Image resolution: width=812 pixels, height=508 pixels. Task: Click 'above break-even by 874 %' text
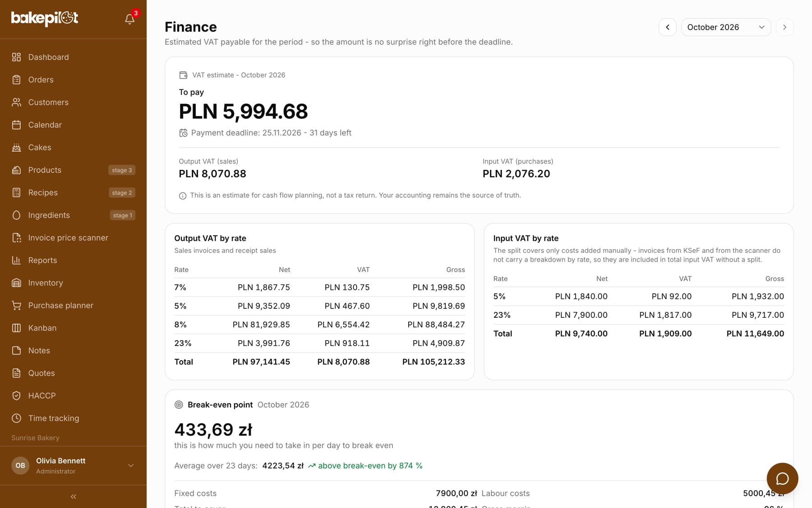370,466
